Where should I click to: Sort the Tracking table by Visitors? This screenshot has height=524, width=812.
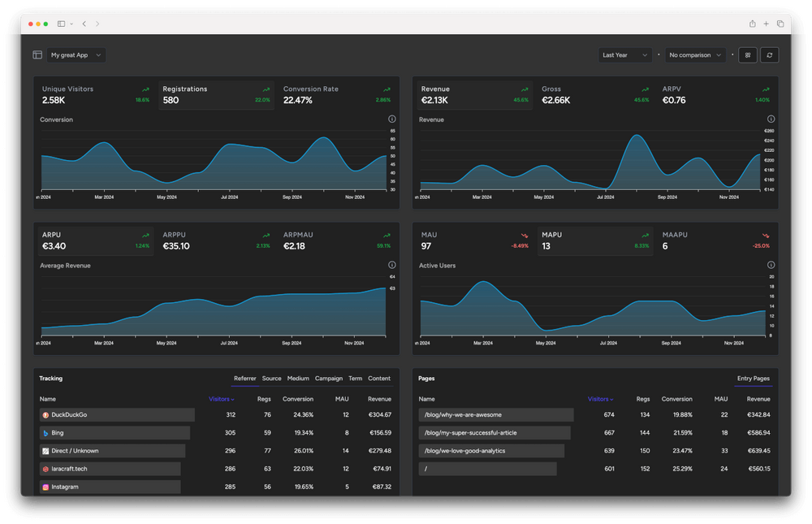tap(221, 399)
